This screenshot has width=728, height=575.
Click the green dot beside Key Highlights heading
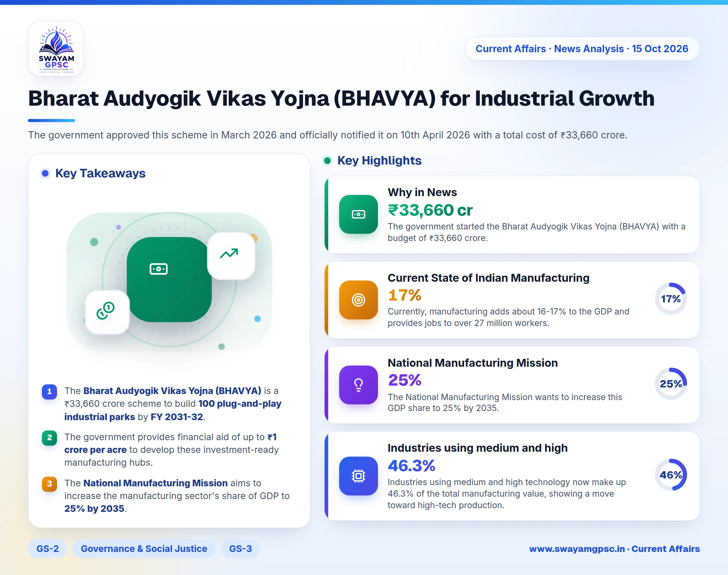tap(327, 161)
